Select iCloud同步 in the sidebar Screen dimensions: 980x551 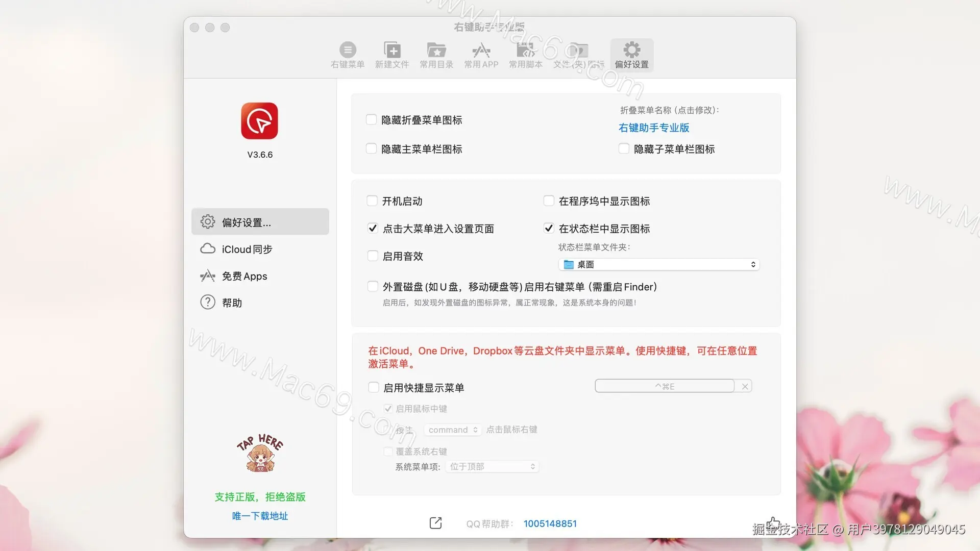pos(247,249)
